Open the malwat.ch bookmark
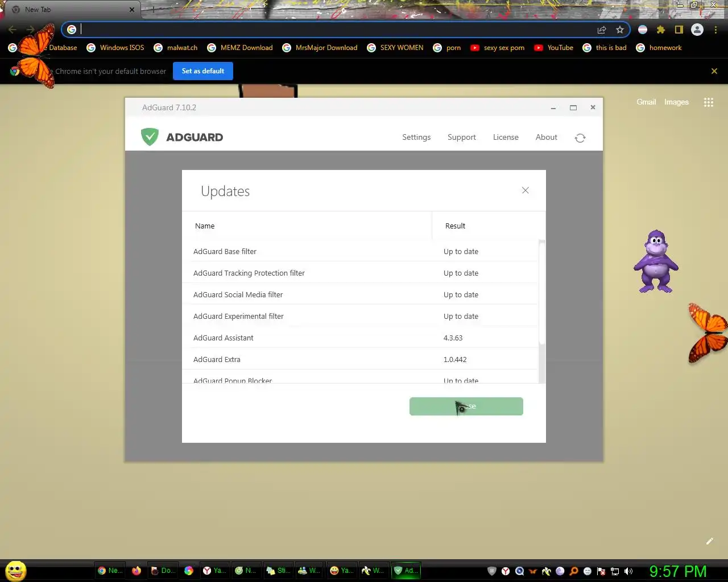The height and width of the screenshot is (582, 728). tap(176, 48)
